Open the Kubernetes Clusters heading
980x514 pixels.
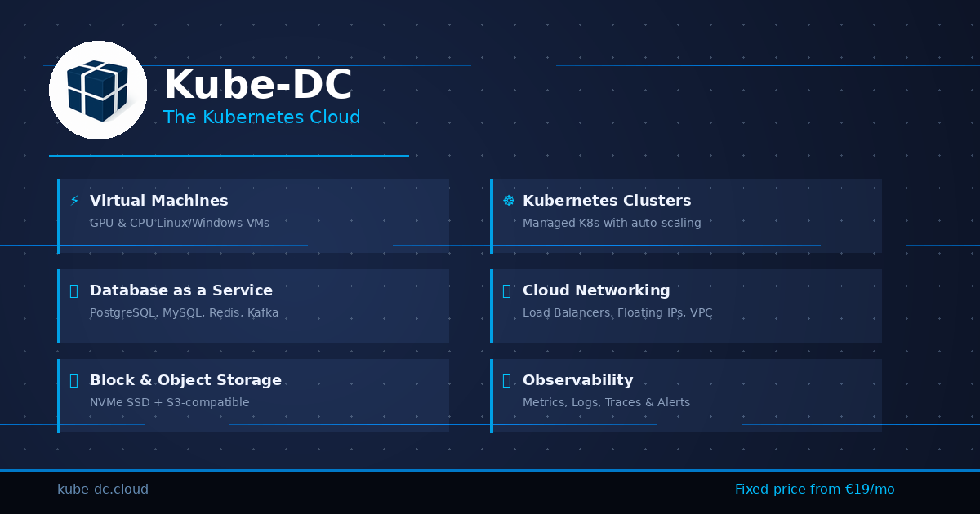[607, 201]
